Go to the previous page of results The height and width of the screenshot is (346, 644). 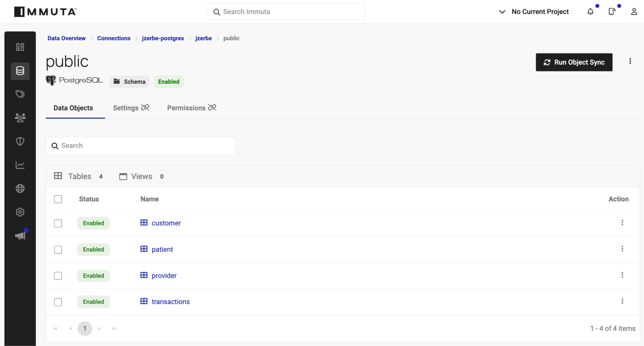tap(70, 329)
